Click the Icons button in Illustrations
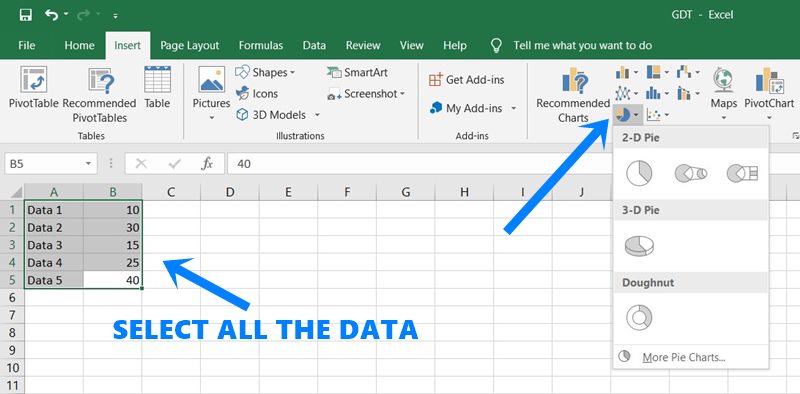800x394 pixels. point(257,93)
